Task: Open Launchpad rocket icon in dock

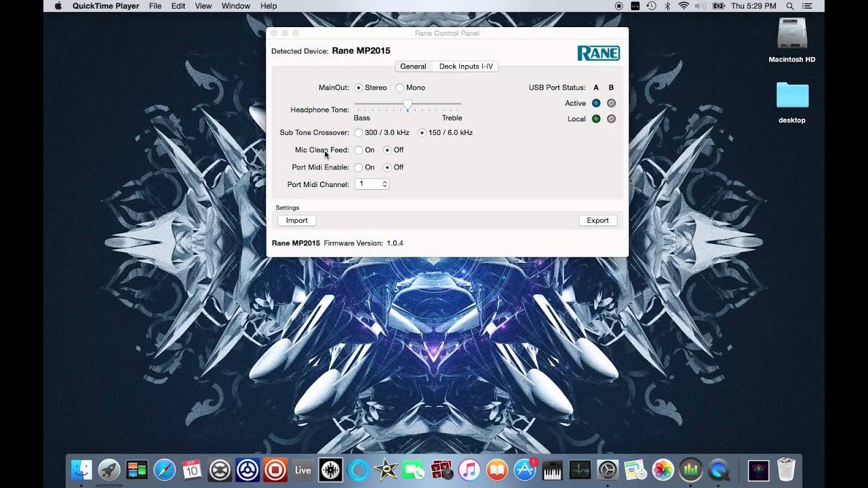Action: click(x=109, y=470)
